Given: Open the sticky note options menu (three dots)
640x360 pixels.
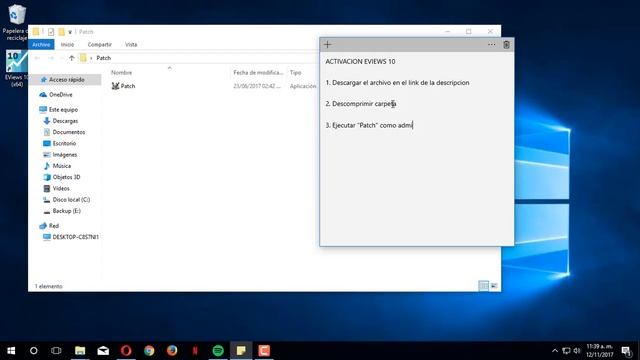Looking at the screenshot, I should point(491,44).
